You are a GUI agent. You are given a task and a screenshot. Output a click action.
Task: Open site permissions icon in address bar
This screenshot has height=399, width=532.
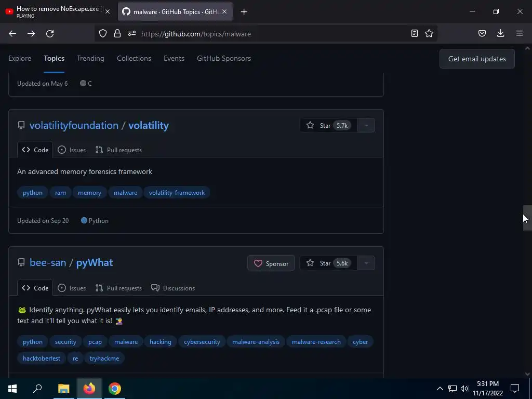[x=132, y=34]
